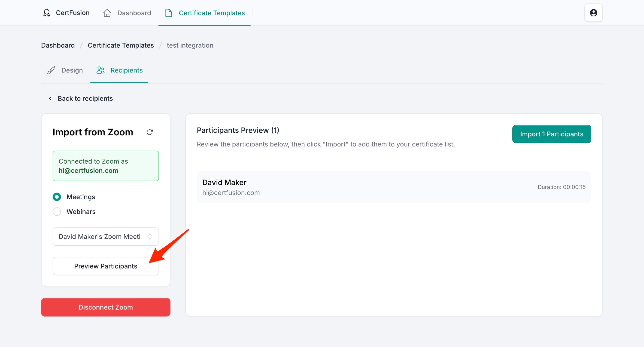Switch to the Design tab
Viewport: 644px width, 347px height.
point(72,70)
